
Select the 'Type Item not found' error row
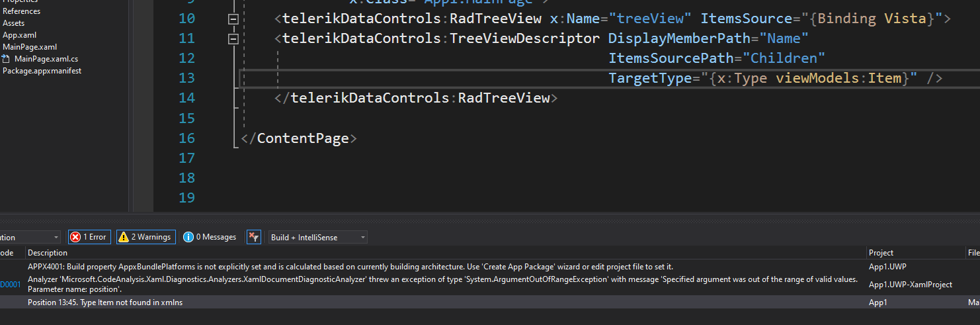point(106,302)
